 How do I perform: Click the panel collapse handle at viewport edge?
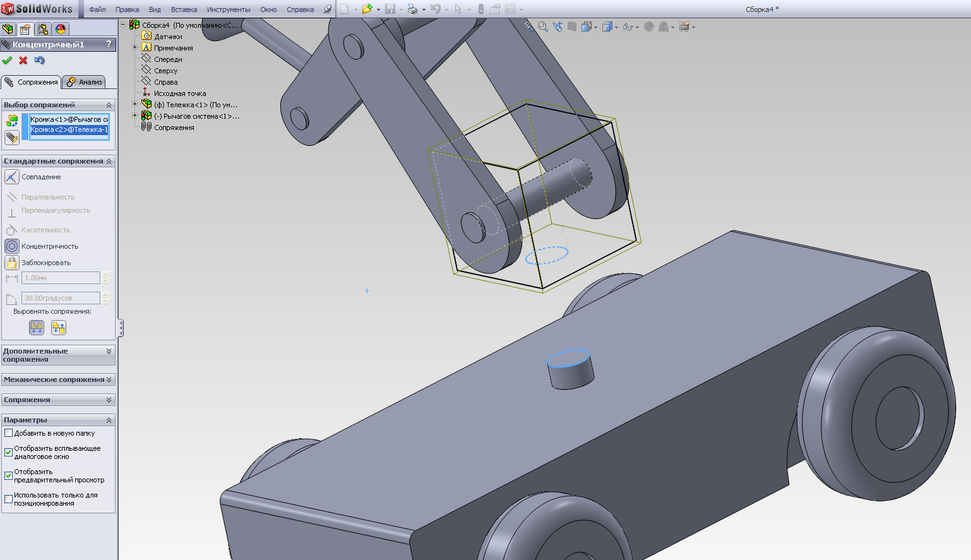(121, 328)
